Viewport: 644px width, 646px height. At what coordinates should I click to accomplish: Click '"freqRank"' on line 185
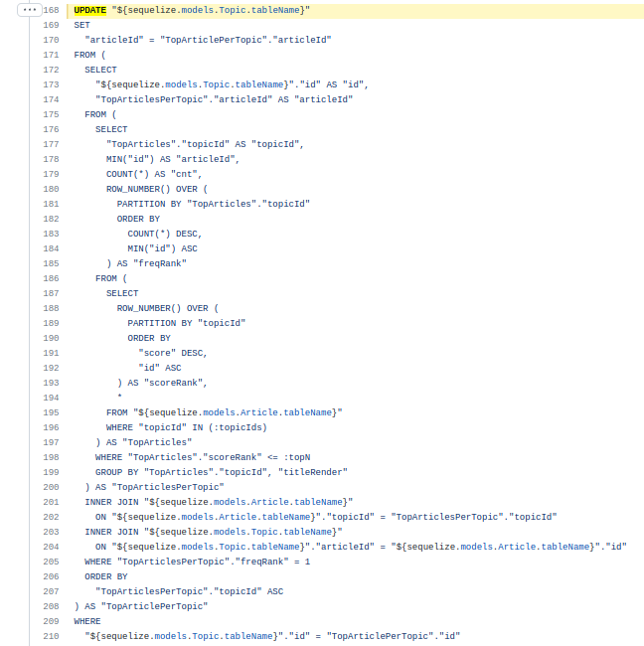click(x=160, y=263)
